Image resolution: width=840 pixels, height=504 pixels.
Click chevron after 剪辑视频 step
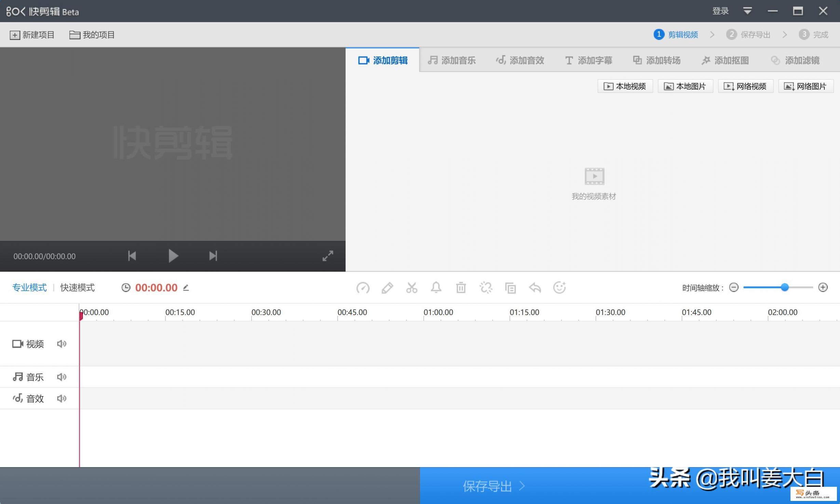712,34
